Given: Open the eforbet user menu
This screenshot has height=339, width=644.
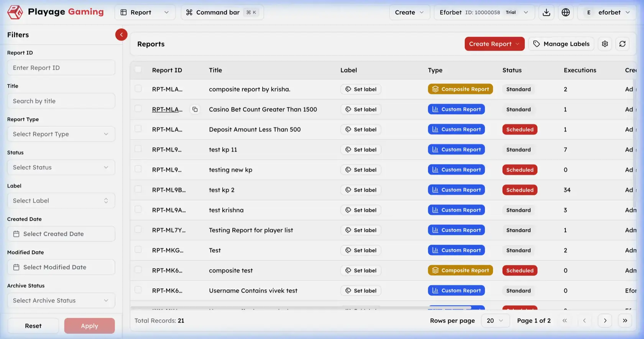Looking at the screenshot, I should pos(607,12).
